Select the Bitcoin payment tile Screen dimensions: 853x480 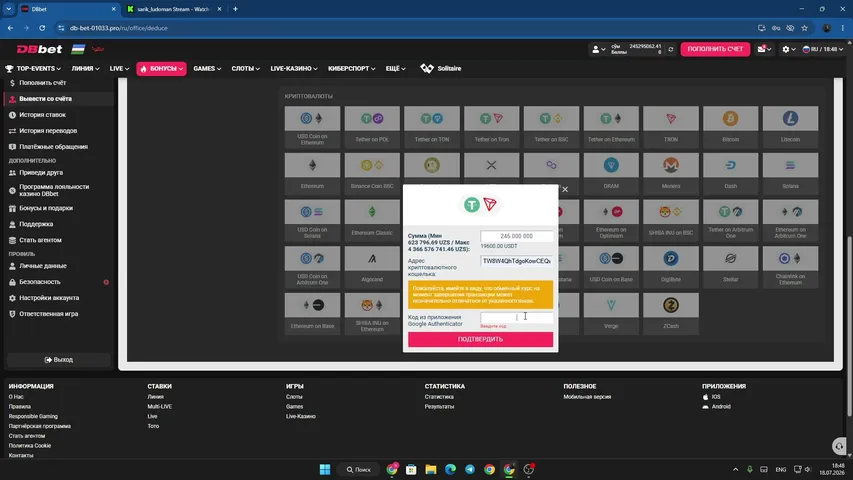[730, 126]
